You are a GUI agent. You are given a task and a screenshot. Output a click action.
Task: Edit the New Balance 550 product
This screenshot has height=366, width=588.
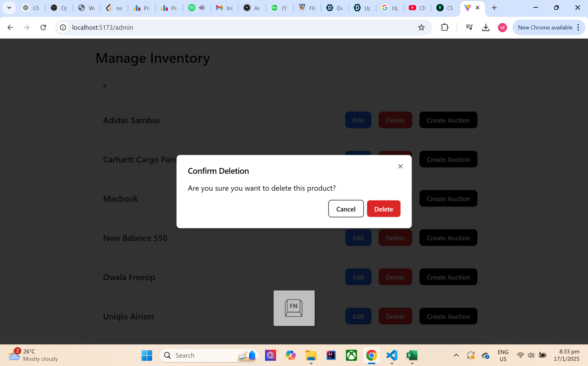pos(358,238)
